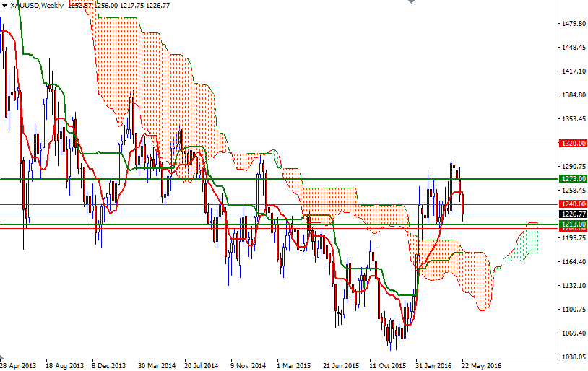The height and width of the screenshot is (371, 588).
Task: Select the 22 May 2016 date label
Action: pos(483,366)
